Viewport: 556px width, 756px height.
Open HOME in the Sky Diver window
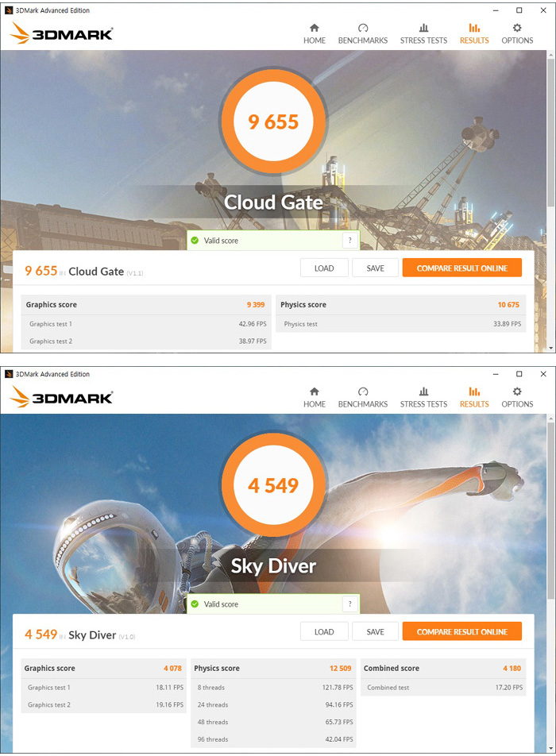click(315, 397)
